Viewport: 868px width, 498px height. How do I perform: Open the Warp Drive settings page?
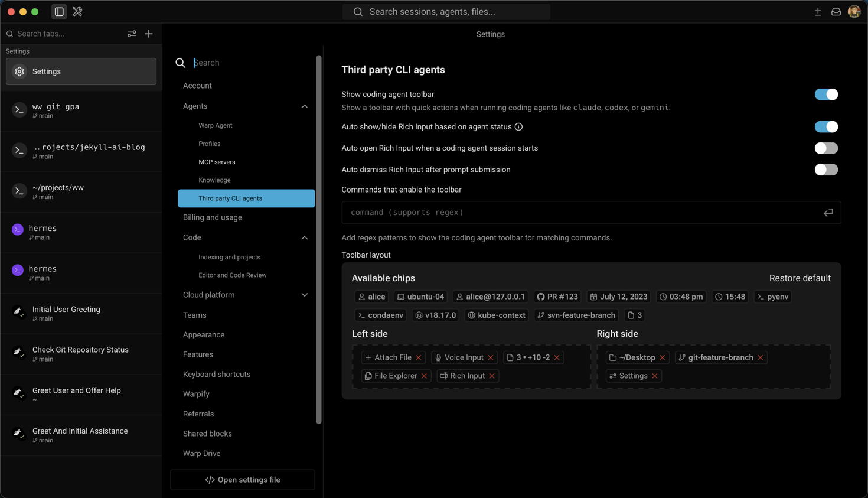(x=201, y=454)
